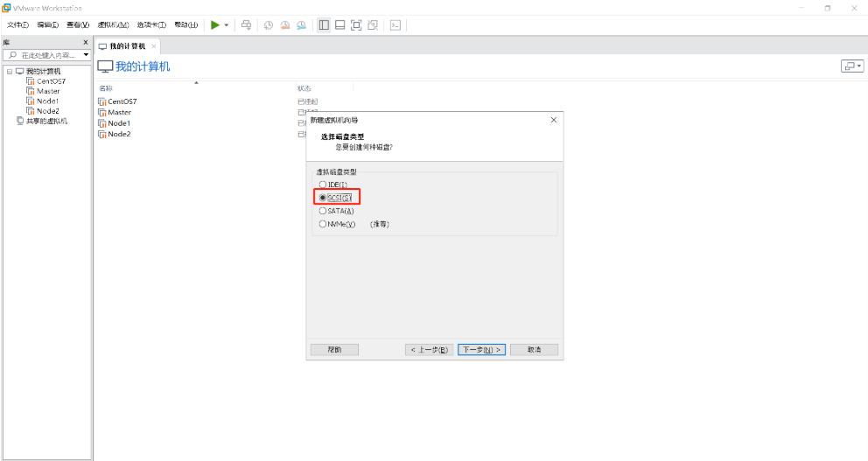The height and width of the screenshot is (461, 868).
Task: Select the SATA(A) disk type radio button
Action: [x=323, y=211]
